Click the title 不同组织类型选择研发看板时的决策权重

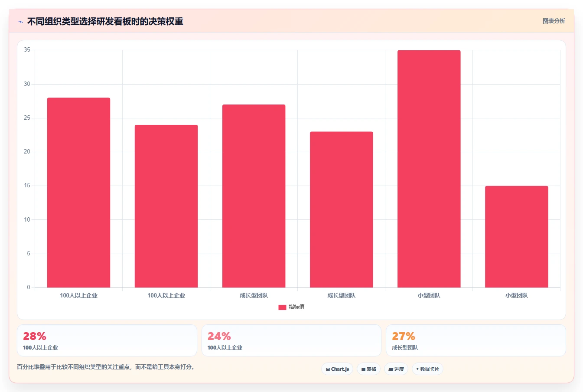click(105, 21)
